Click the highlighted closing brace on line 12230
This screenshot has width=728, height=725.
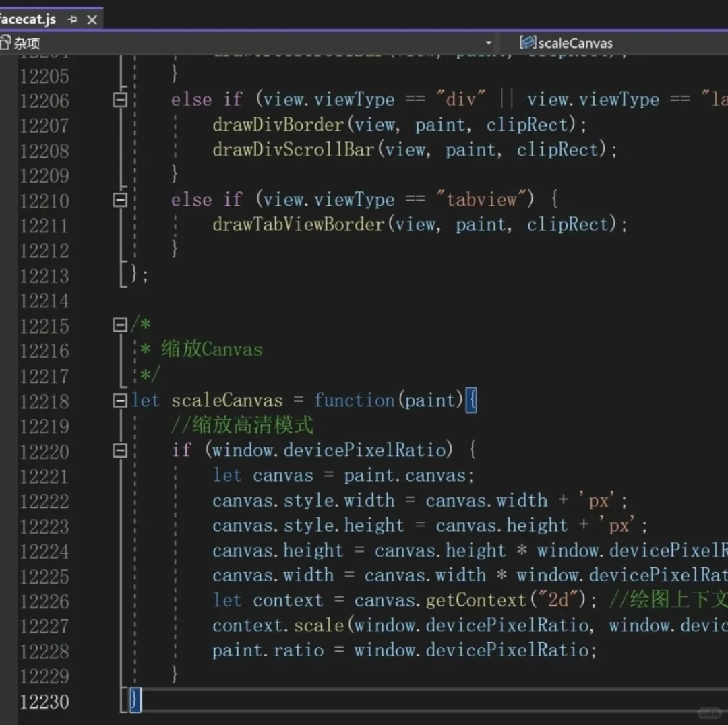tap(135, 700)
